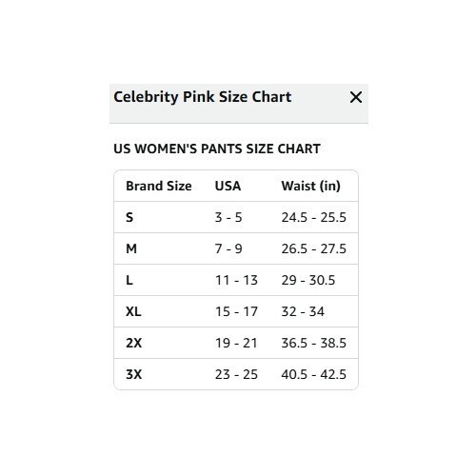Click the 3 - 5 USA size cell
The width and height of the screenshot is (476, 476).
228,217
